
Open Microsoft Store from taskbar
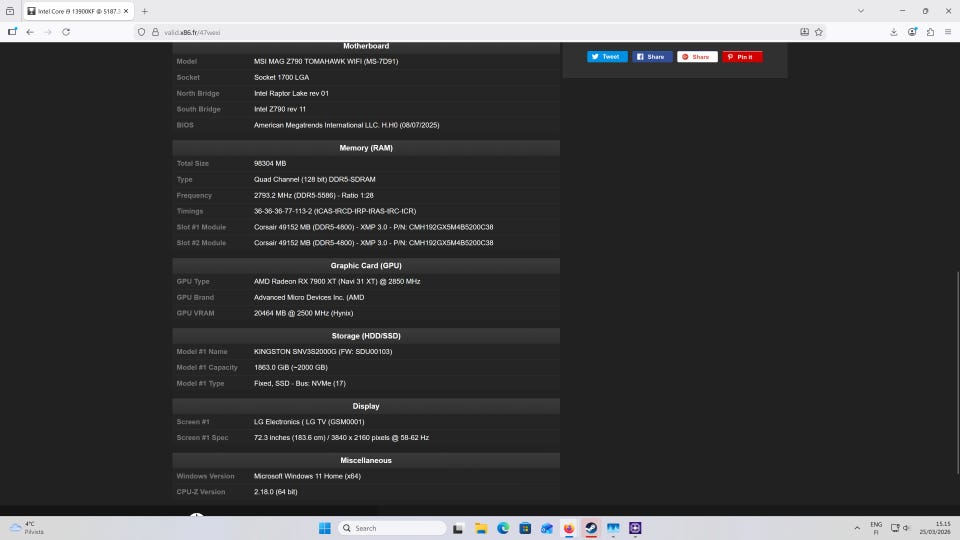(x=525, y=528)
